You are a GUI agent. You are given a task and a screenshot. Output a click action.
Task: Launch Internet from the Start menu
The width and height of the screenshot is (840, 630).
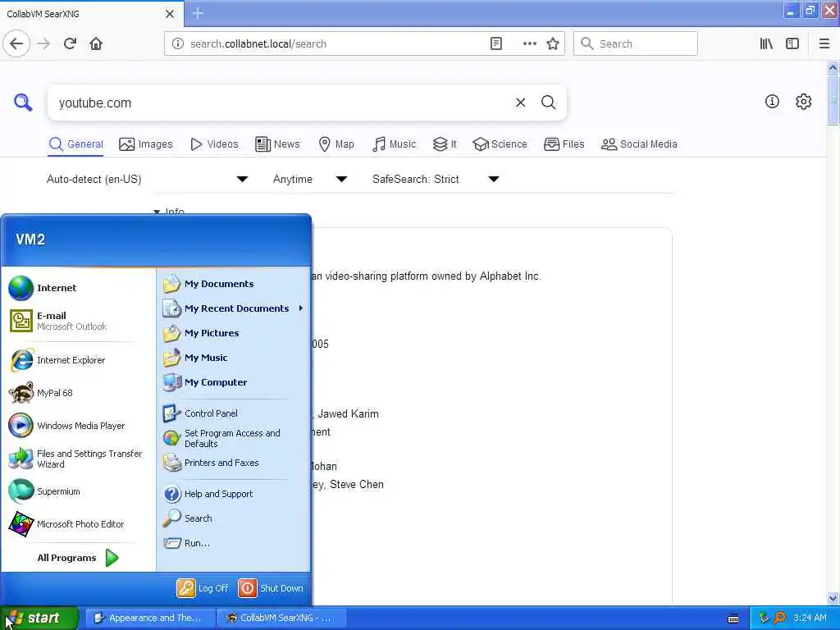pyautogui.click(x=76, y=288)
